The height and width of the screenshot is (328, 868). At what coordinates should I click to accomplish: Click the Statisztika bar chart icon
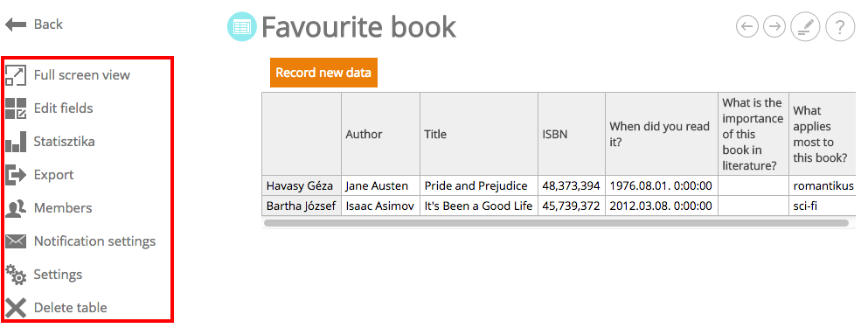16,142
